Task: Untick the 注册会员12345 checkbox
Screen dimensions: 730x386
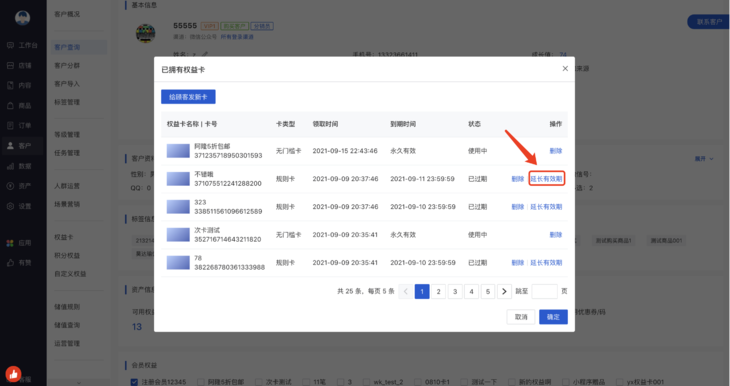Action: 134,382
